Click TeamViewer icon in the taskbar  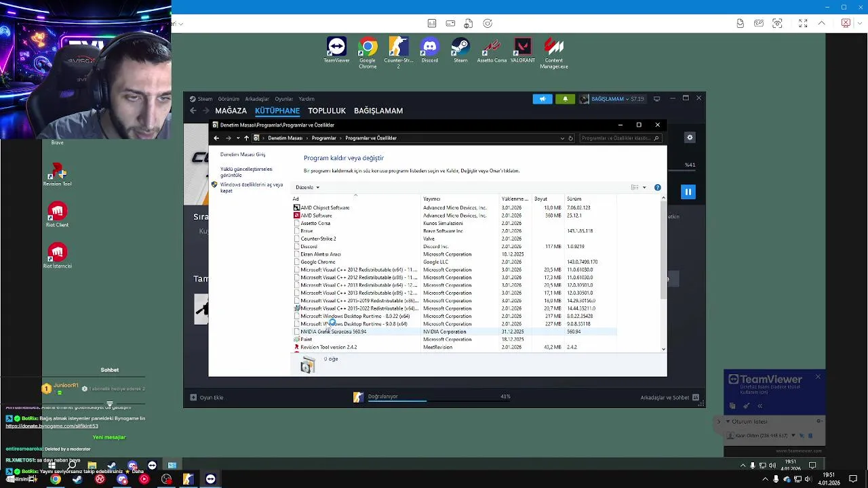[x=210, y=479]
